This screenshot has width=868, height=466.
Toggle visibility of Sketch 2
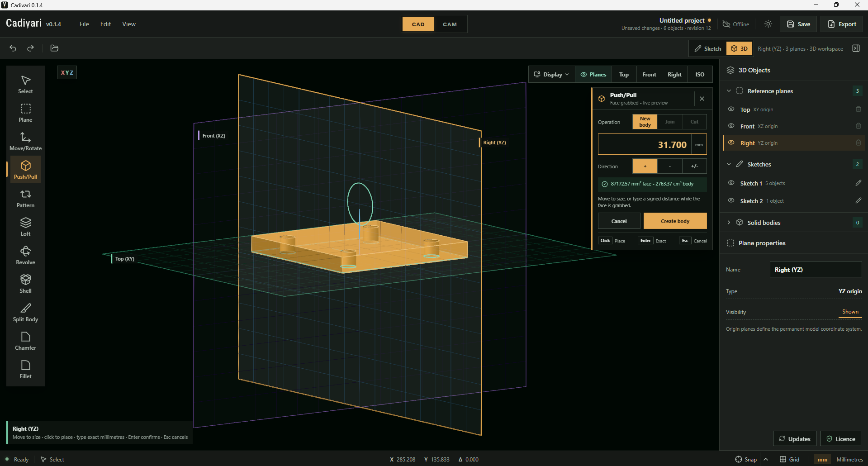pos(731,200)
